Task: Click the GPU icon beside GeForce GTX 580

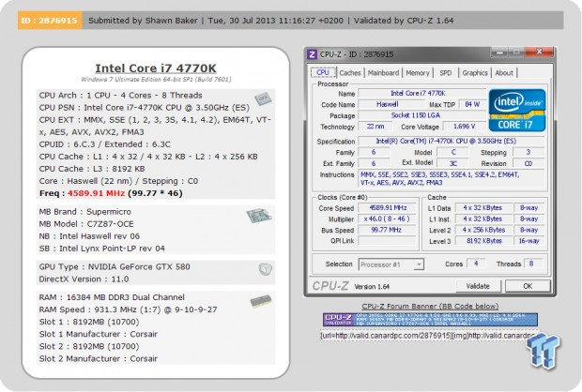Action: 266,269
